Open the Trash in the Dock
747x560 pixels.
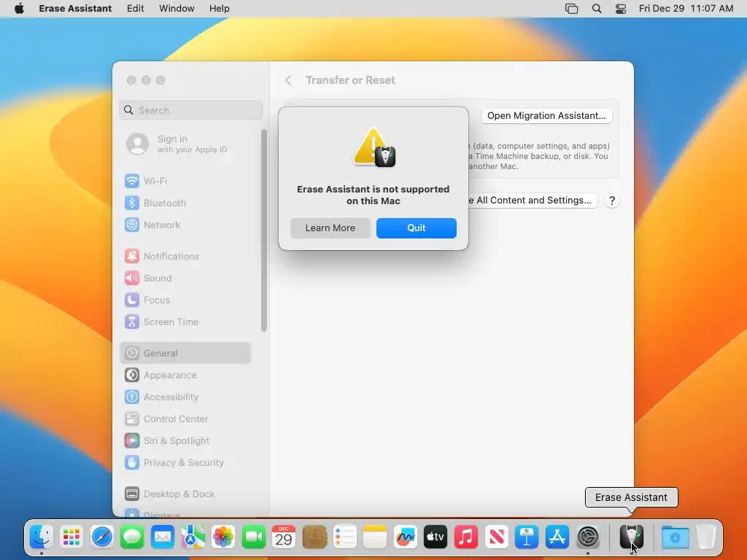pyautogui.click(x=705, y=537)
